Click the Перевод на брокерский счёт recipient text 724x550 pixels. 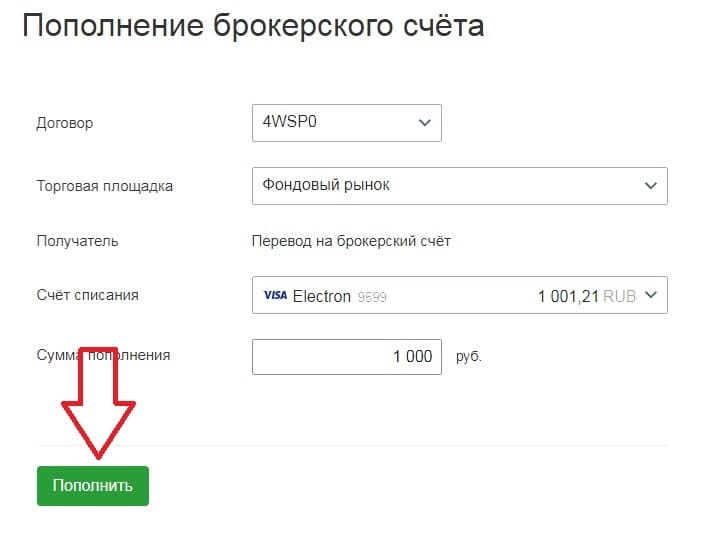[351, 241]
